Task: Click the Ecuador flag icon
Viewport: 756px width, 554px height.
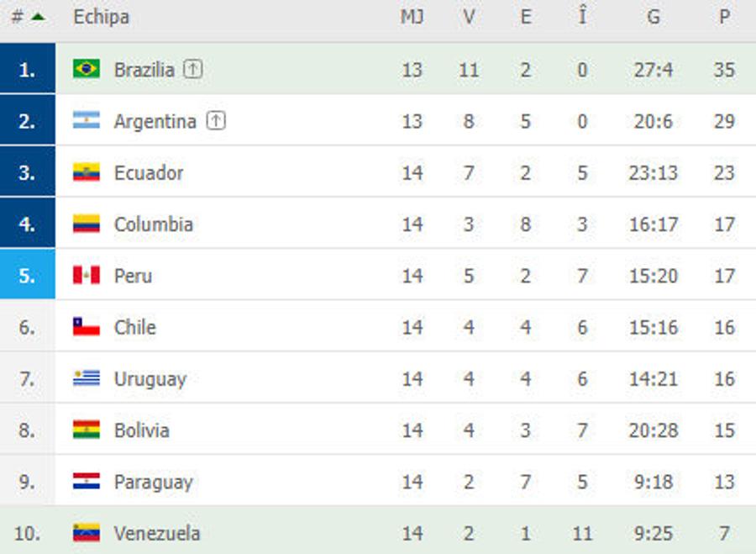Action: click(87, 171)
